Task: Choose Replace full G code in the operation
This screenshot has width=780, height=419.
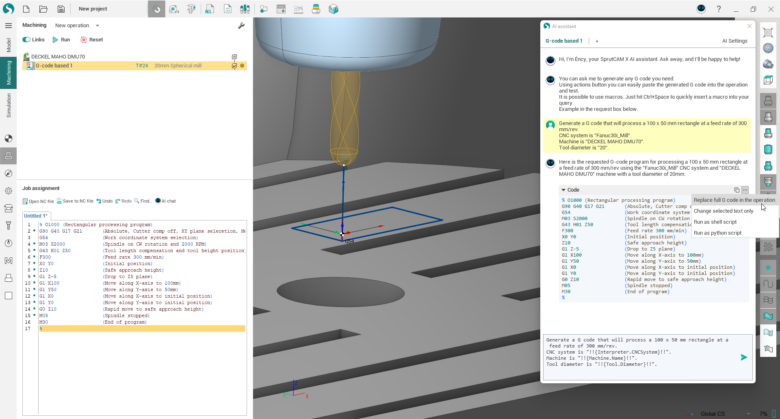Action: (x=734, y=200)
